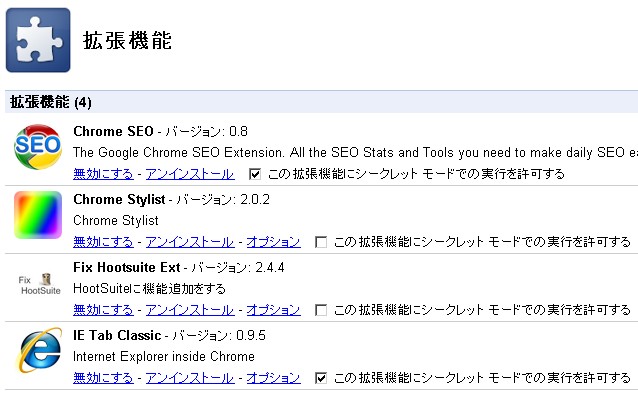Uncheck incognito permission for Chrome SEO

[x=255, y=174]
